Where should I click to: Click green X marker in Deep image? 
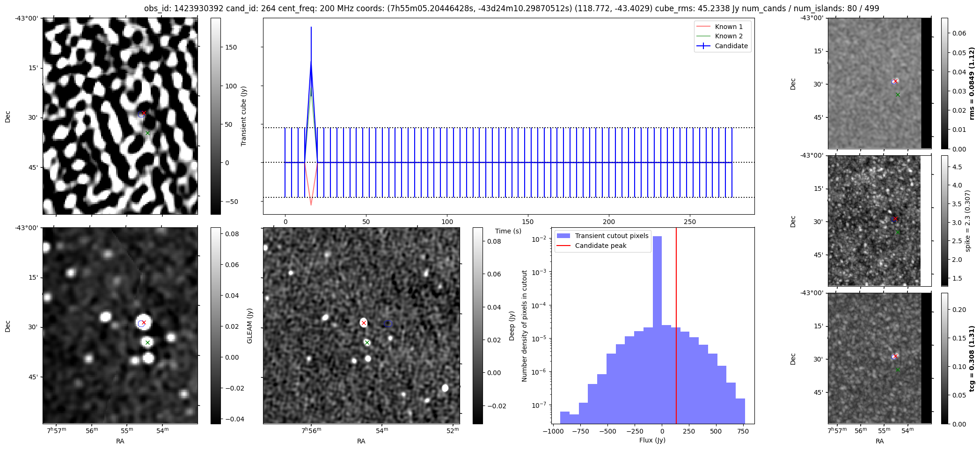click(x=367, y=343)
